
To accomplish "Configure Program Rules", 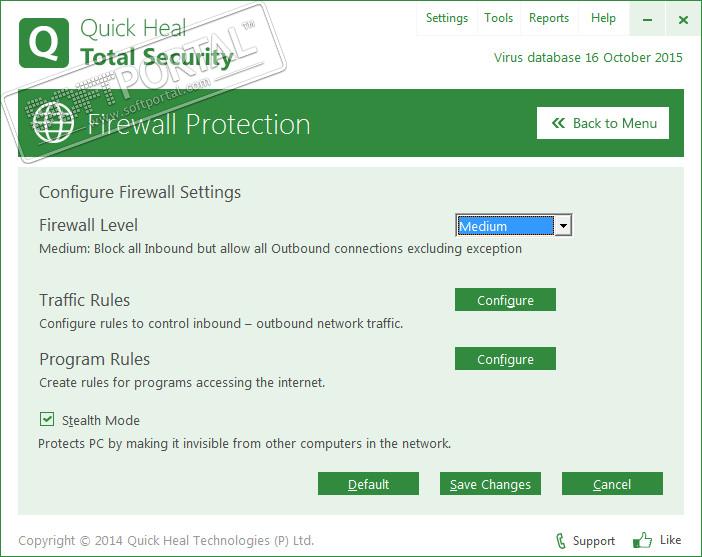I will (505, 359).
